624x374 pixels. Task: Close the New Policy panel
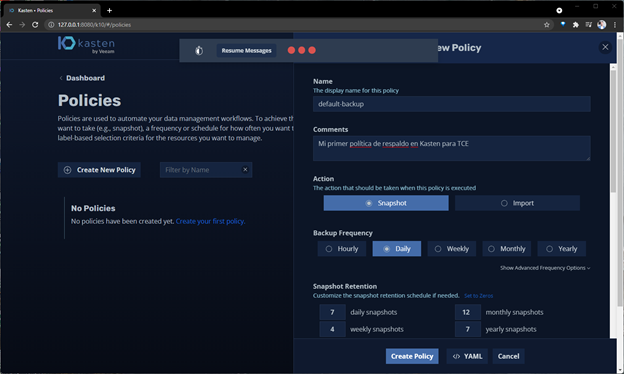point(605,47)
